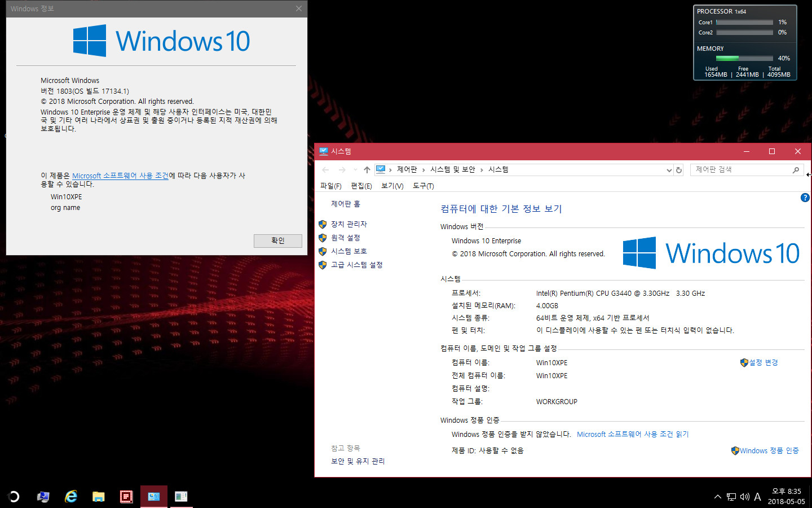The height and width of the screenshot is (508, 812).
Task: Click the computer icon in address bar
Action: pyautogui.click(x=381, y=169)
